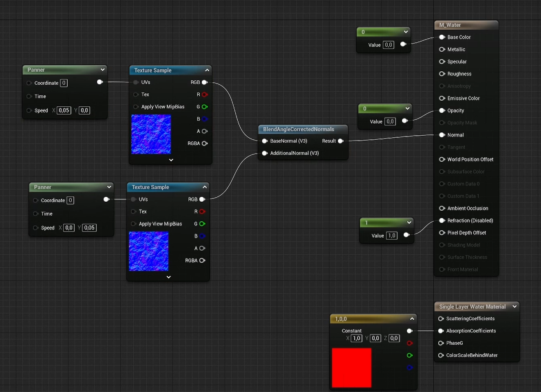The height and width of the screenshot is (392, 541).
Task: Click the UVs input pin of upper Texture Sample
Action: pos(136,82)
